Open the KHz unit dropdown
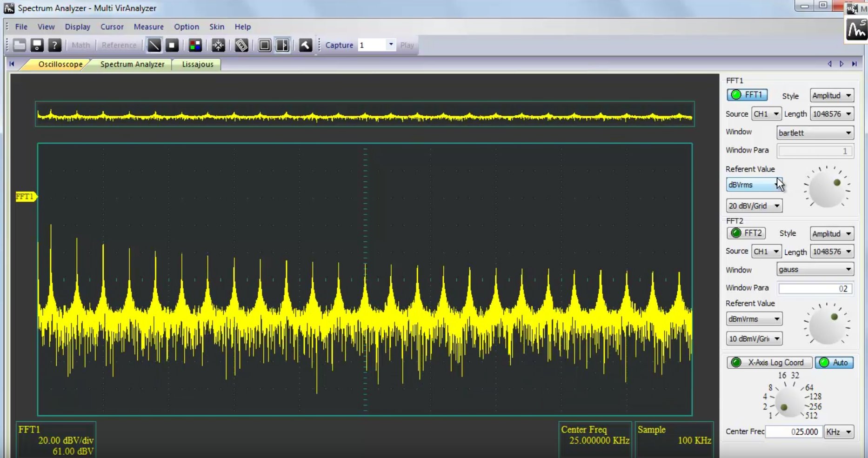 pyautogui.click(x=839, y=431)
